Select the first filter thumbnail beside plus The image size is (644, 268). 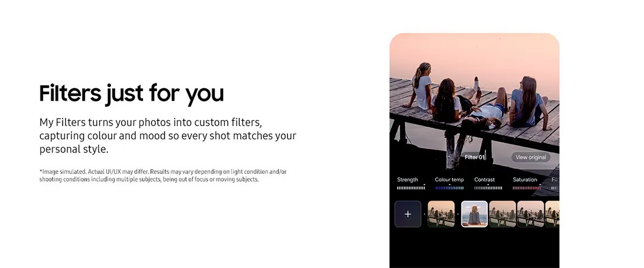click(x=441, y=214)
